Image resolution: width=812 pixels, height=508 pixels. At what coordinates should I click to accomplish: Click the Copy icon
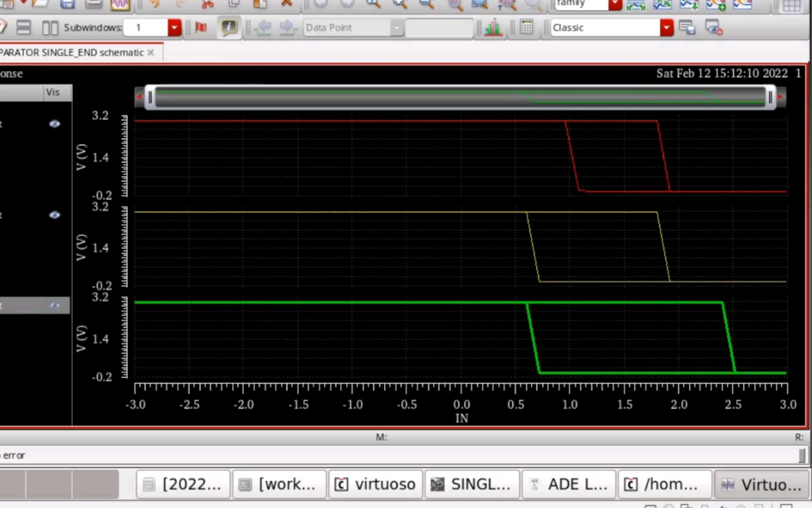234,4
